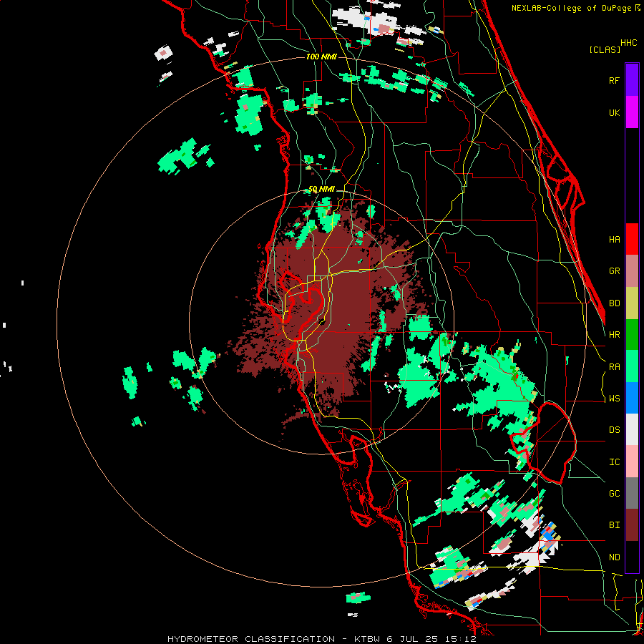Click the HA legend label
644x644 pixels.
pos(614,240)
